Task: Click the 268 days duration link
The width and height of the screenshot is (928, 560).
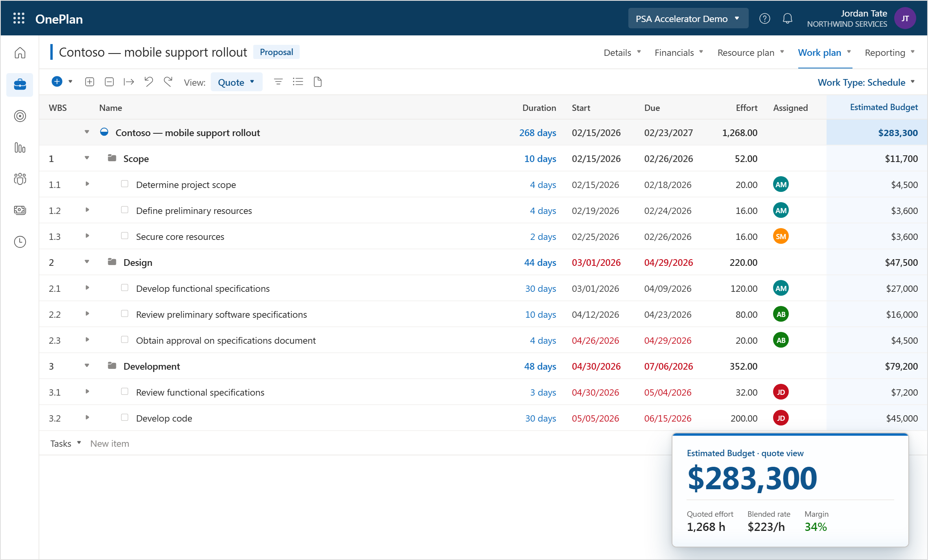Action: tap(538, 133)
